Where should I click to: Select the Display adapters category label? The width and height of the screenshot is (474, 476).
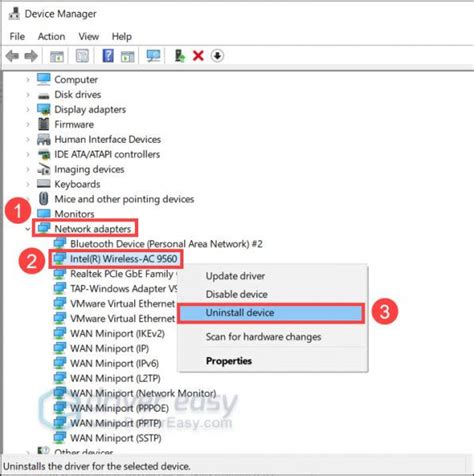click(x=90, y=109)
